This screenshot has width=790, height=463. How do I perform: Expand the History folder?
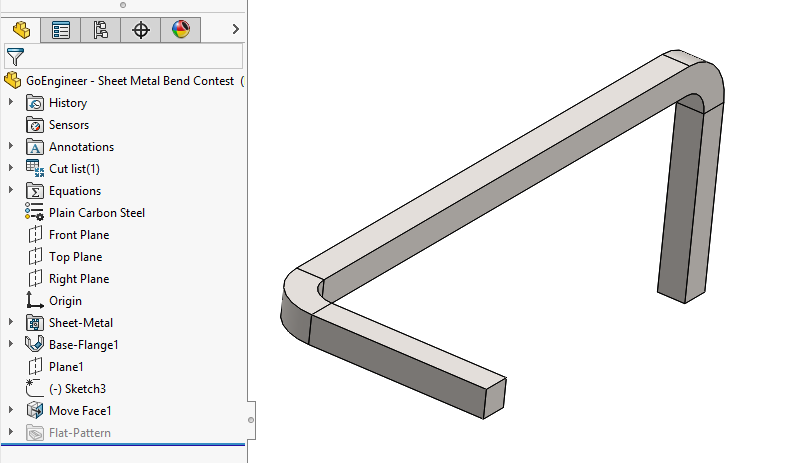tap(11, 102)
